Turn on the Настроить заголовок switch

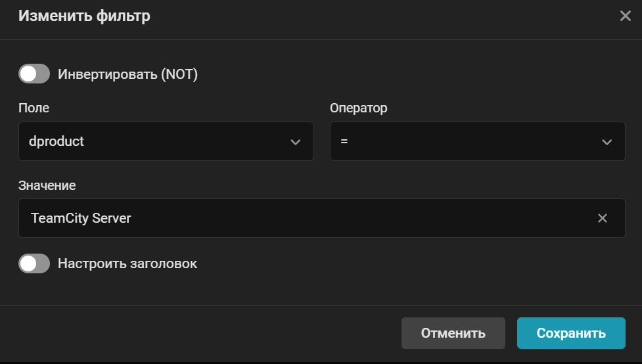(34, 263)
